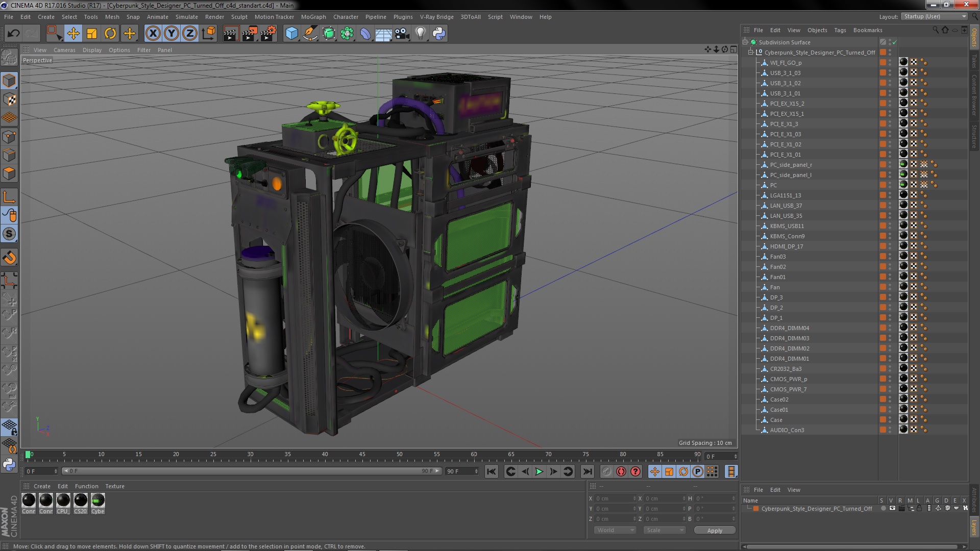
Task: Open the Cameras viewport menu
Action: point(64,50)
